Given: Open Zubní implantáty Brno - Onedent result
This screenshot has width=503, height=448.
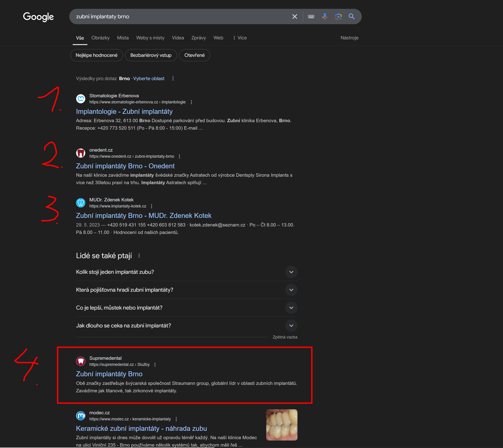Looking at the screenshot, I should [125, 166].
